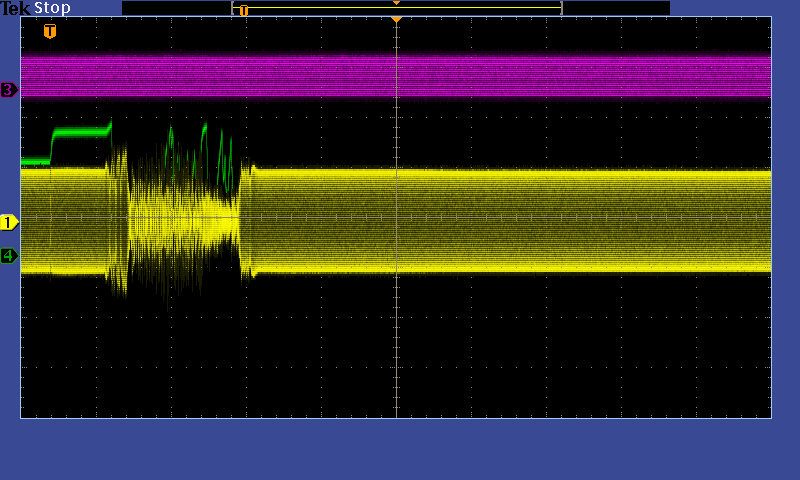Click the Stop acquisition status label
The width and height of the screenshot is (800, 480).
(52, 8)
